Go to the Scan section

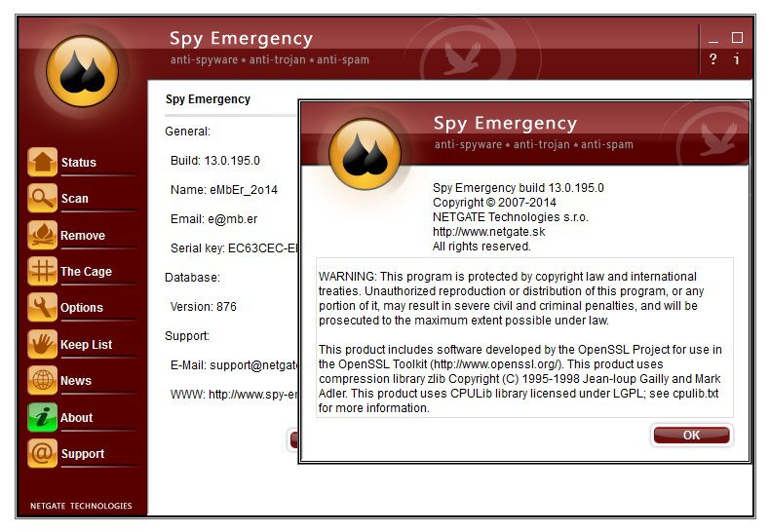75,199
